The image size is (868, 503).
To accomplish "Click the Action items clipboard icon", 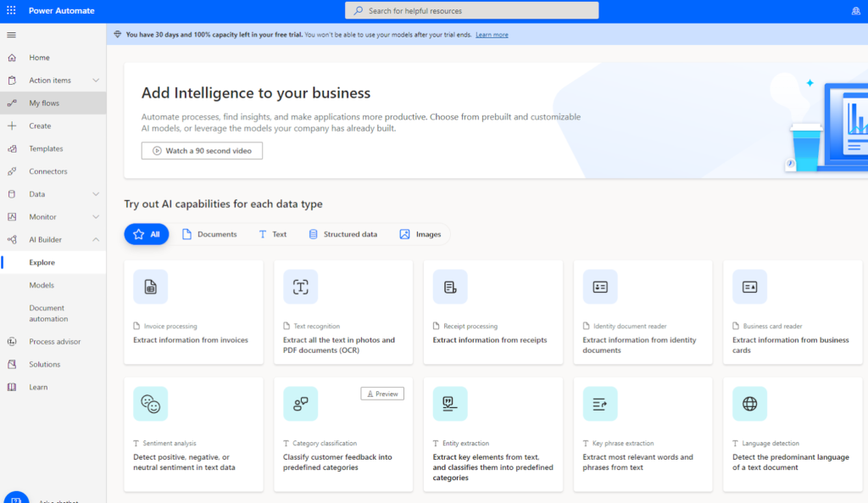I will pos(12,81).
